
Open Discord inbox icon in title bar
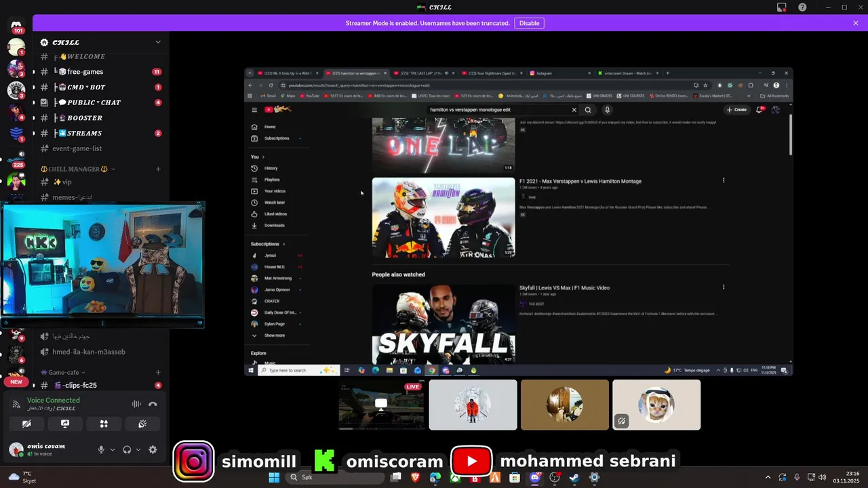(782, 7)
